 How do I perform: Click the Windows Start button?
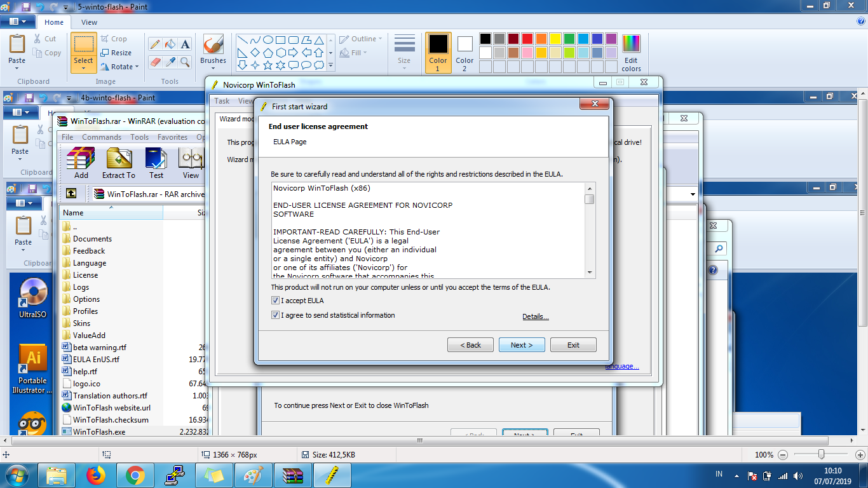17,475
